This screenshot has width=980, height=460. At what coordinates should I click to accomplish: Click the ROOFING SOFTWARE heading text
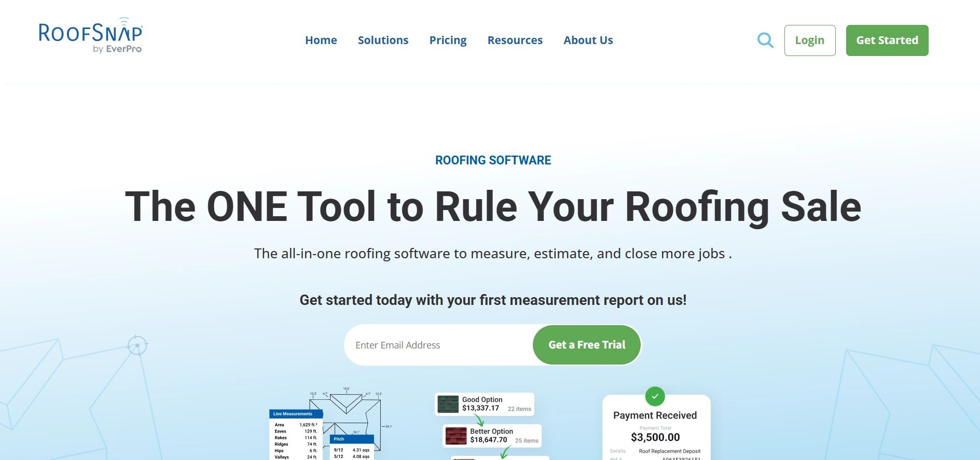pyautogui.click(x=493, y=160)
